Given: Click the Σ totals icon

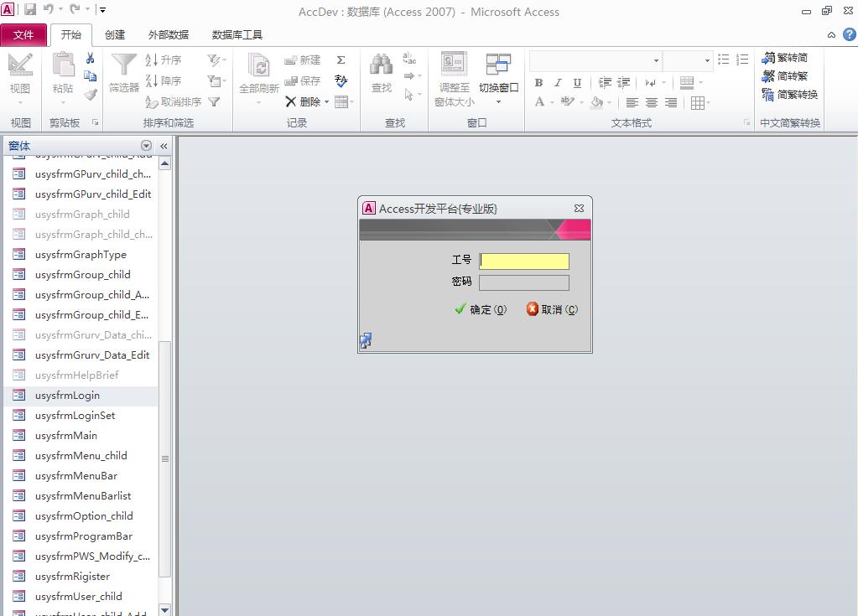Looking at the screenshot, I should coord(341,60).
